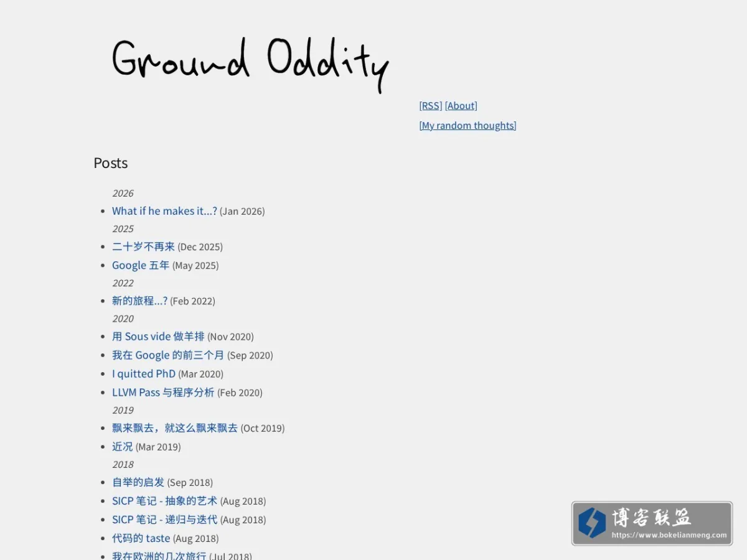Click the (Oct 2019) date text

coord(263,427)
